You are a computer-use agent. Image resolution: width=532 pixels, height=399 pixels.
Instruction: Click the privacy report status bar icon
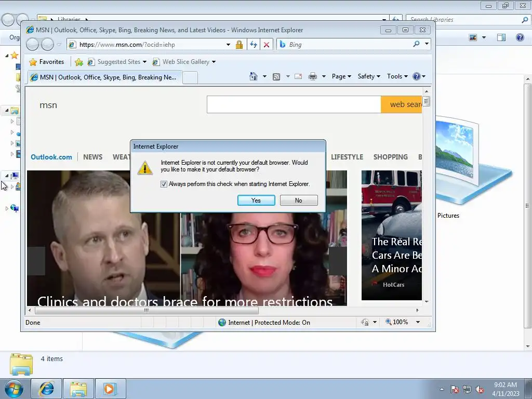coord(365,322)
